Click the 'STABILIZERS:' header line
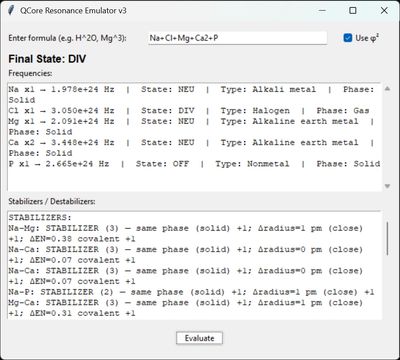 40,218
